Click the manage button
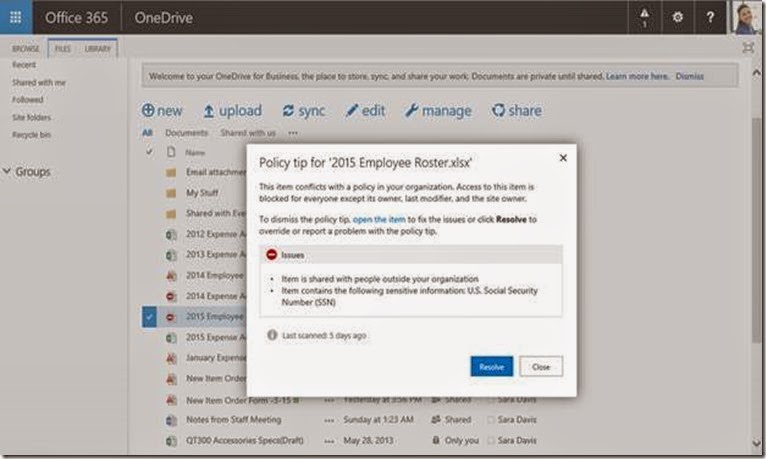The image size is (766, 459). 438,111
